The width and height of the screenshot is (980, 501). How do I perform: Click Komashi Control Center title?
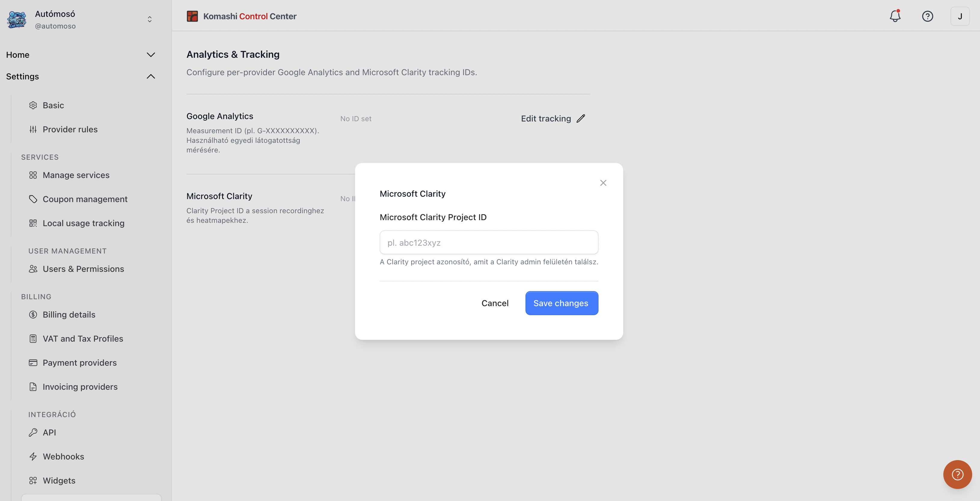coord(250,16)
